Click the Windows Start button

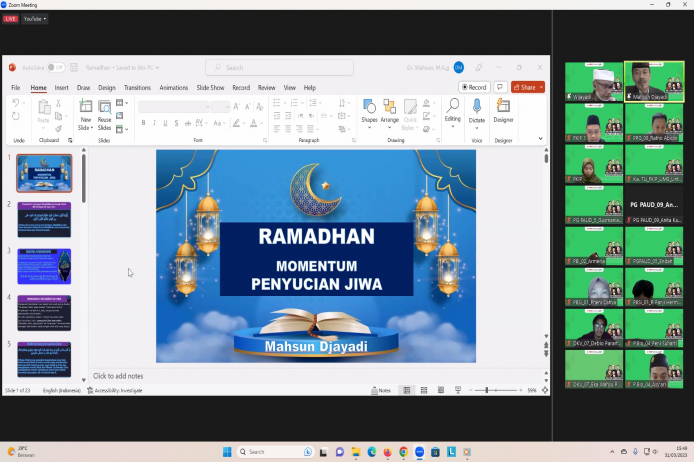pos(228,452)
